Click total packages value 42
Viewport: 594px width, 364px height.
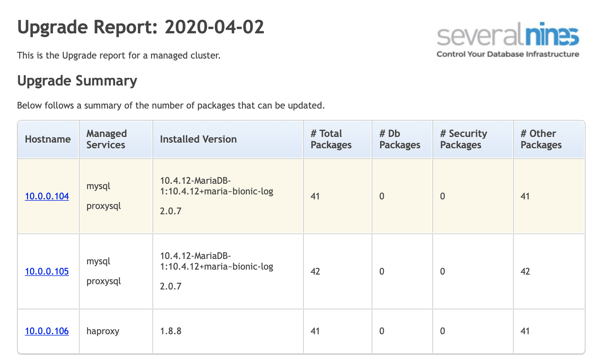coord(315,271)
